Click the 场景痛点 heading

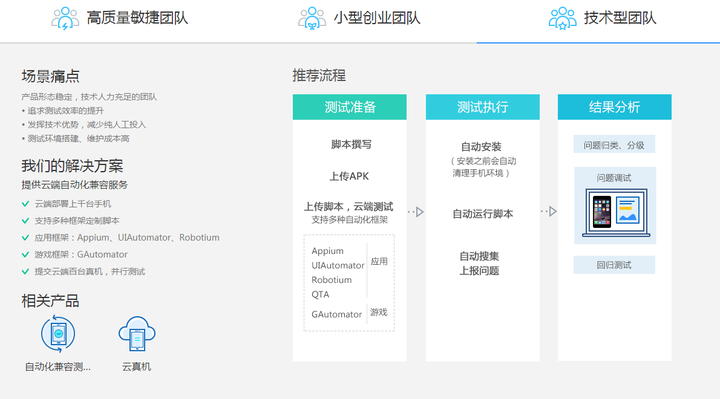point(51,76)
